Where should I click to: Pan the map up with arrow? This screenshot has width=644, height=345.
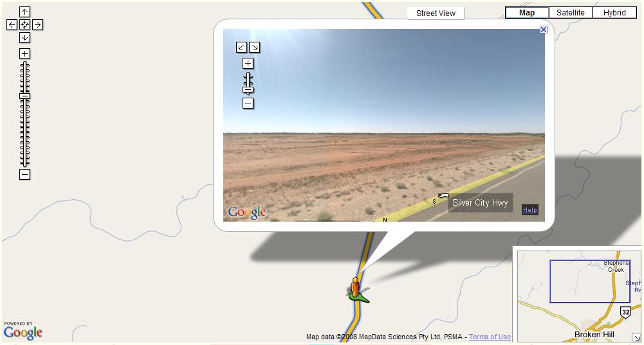click(x=24, y=12)
